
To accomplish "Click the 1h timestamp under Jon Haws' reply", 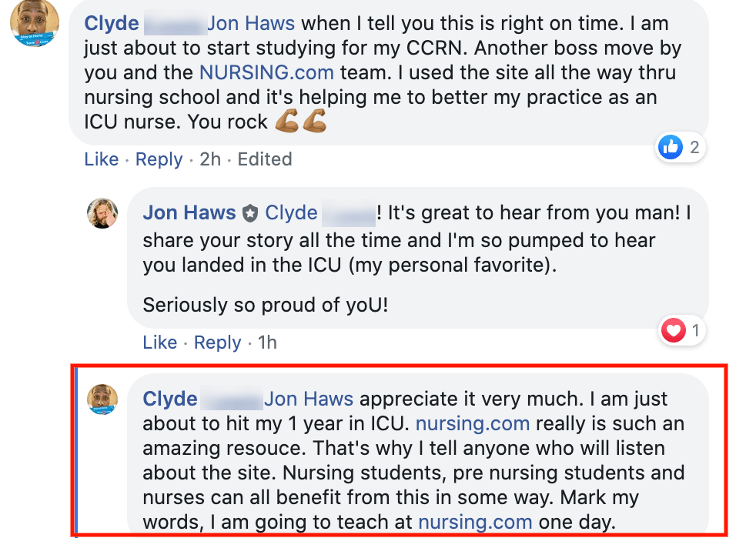I will (267, 343).
